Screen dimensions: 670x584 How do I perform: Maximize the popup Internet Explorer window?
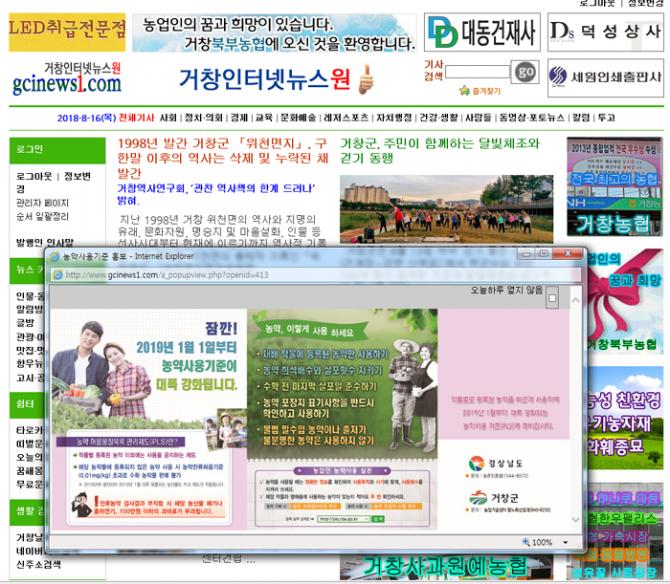point(544,254)
